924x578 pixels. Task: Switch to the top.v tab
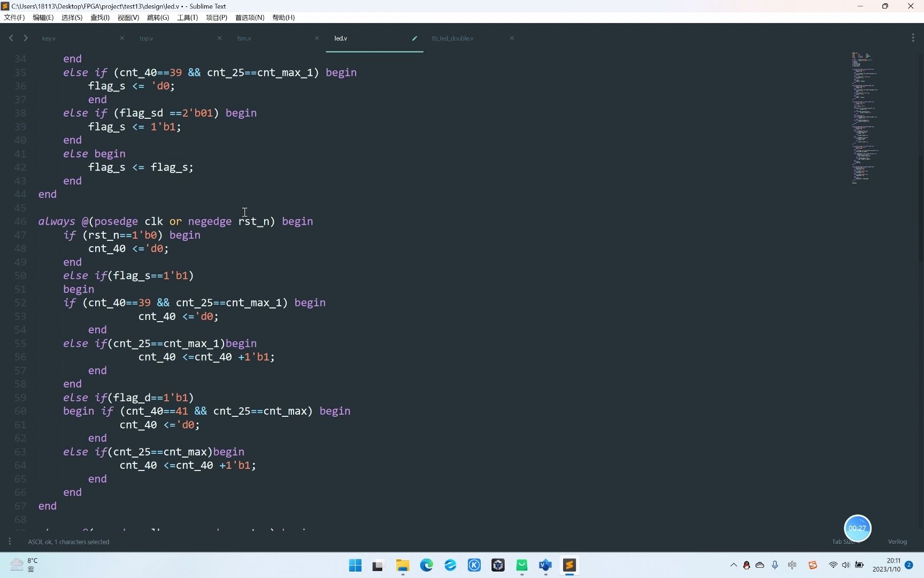click(x=146, y=38)
